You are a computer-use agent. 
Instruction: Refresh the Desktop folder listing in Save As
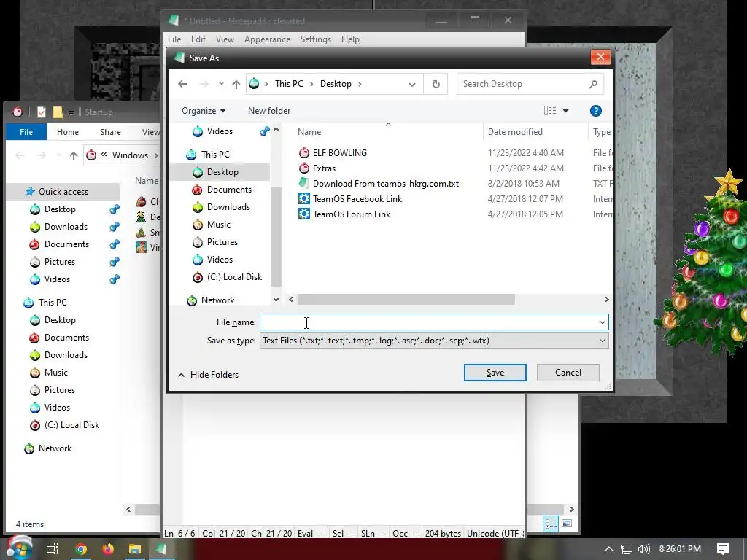[436, 85]
